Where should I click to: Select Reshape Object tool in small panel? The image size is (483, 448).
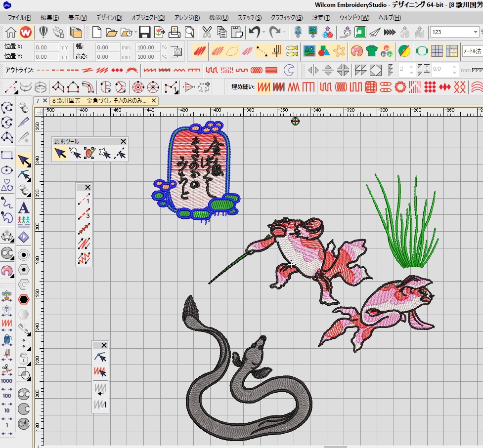click(x=100, y=357)
